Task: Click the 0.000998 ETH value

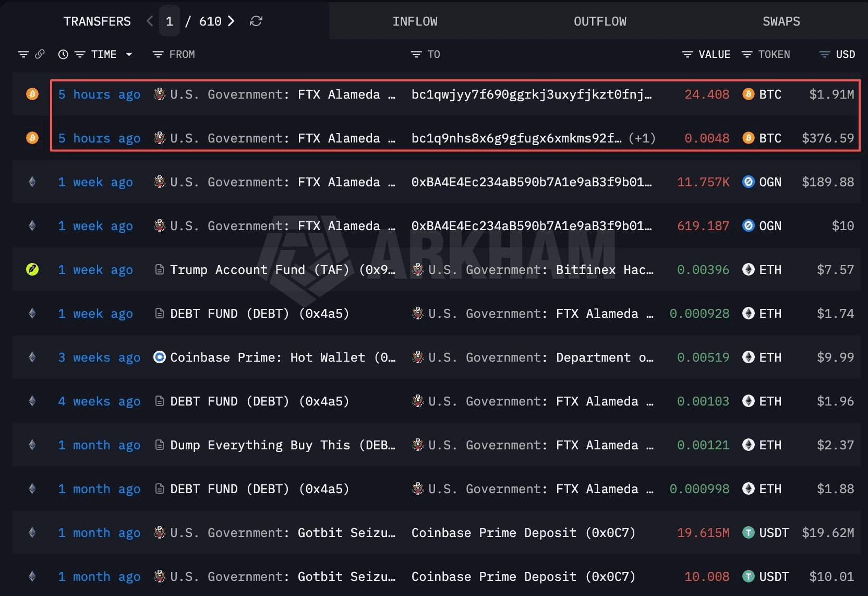Action: coord(700,489)
